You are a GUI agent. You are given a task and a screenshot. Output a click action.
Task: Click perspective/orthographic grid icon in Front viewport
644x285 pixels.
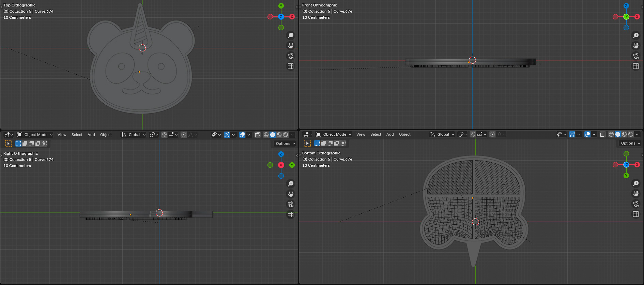click(x=636, y=66)
